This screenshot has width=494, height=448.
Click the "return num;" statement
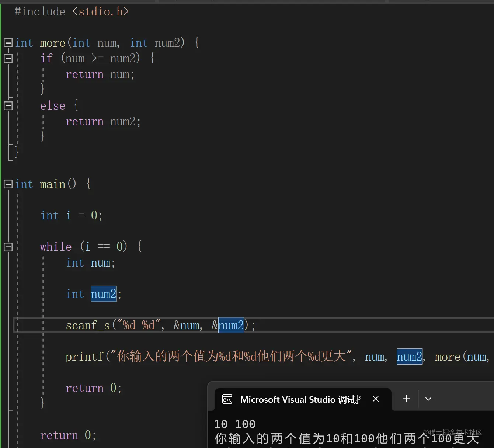coord(100,74)
